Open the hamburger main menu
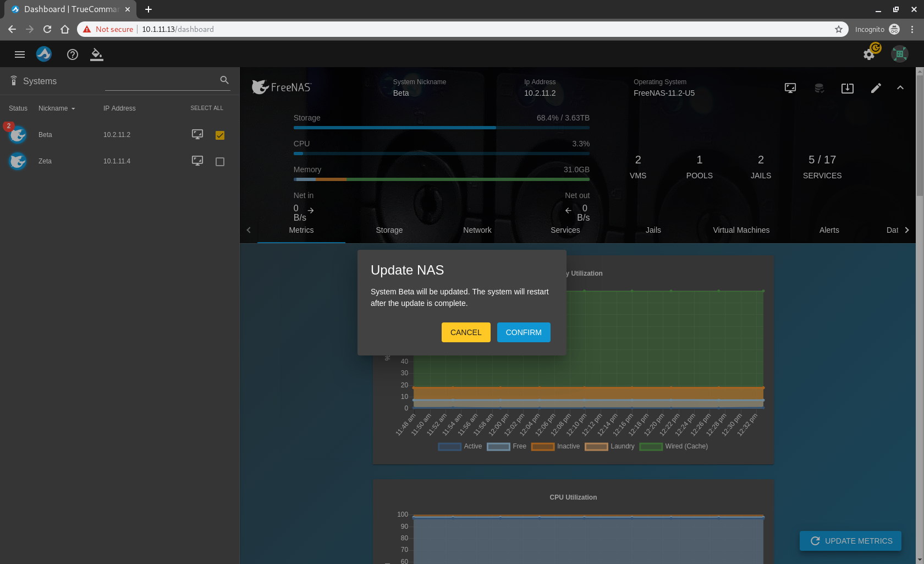Image resolution: width=924 pixels, height=564 pixels. click(20, 54)
